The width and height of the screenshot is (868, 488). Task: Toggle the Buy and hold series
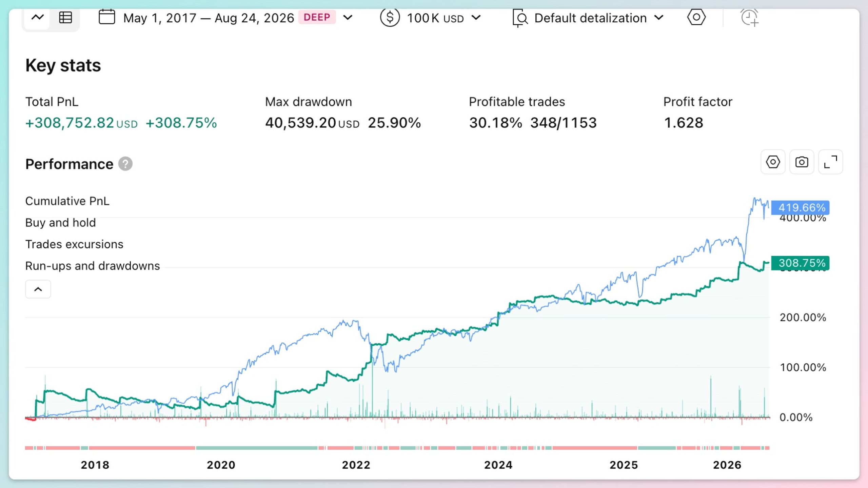pyautogui.click(x=60, y=223)
